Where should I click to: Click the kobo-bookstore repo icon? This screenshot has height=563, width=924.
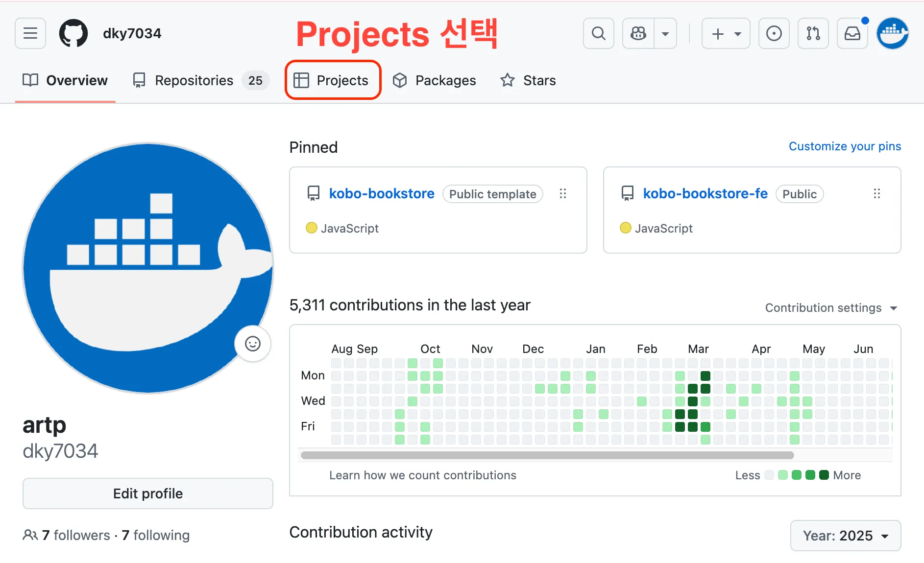pos(314,194)
